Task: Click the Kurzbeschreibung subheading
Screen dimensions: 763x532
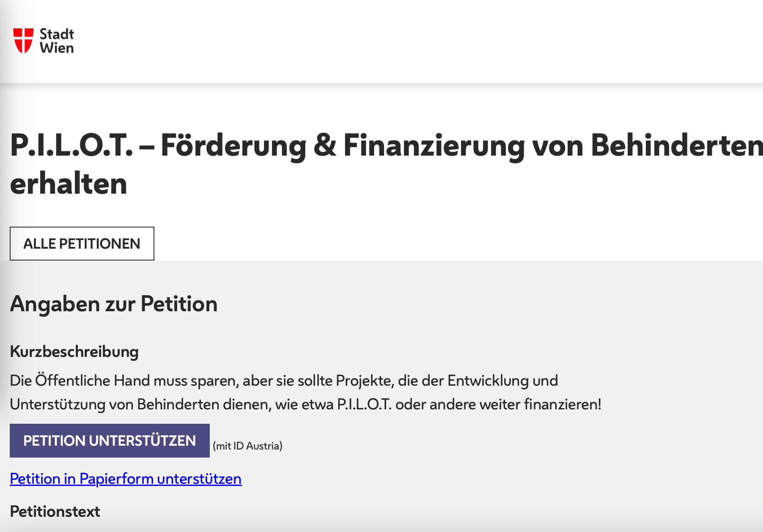Action: 74,351
